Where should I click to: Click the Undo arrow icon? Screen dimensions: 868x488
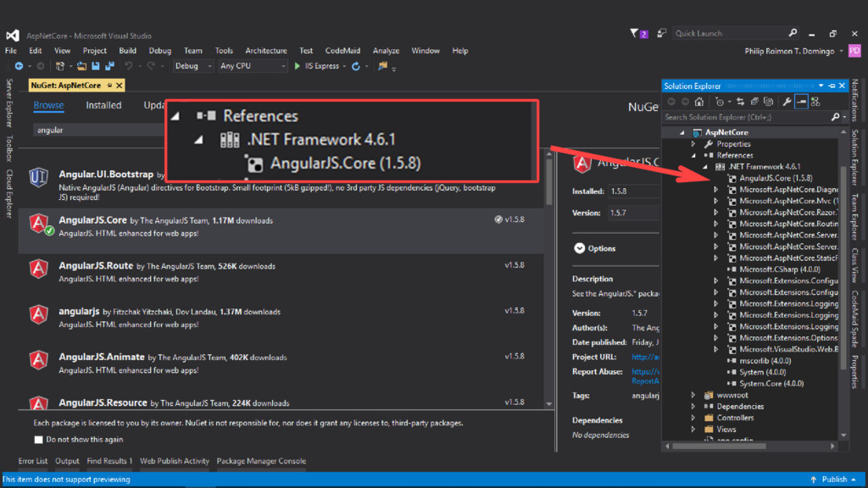pos(129,66)
